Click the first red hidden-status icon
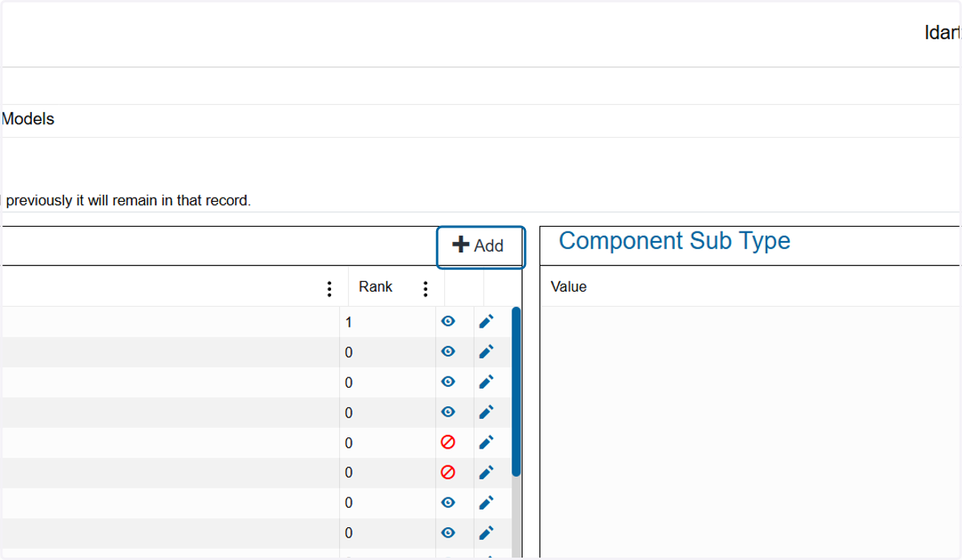The image size is (962, 560). tap(448, 442)
